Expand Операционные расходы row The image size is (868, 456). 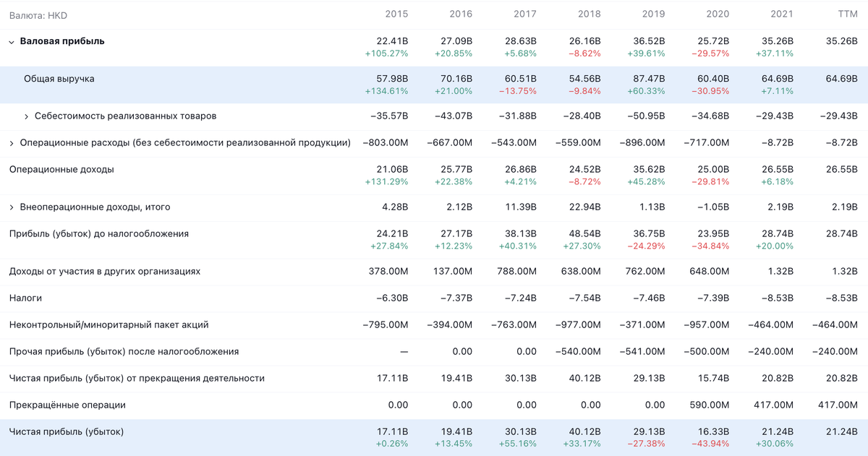(x=12, y=143)
